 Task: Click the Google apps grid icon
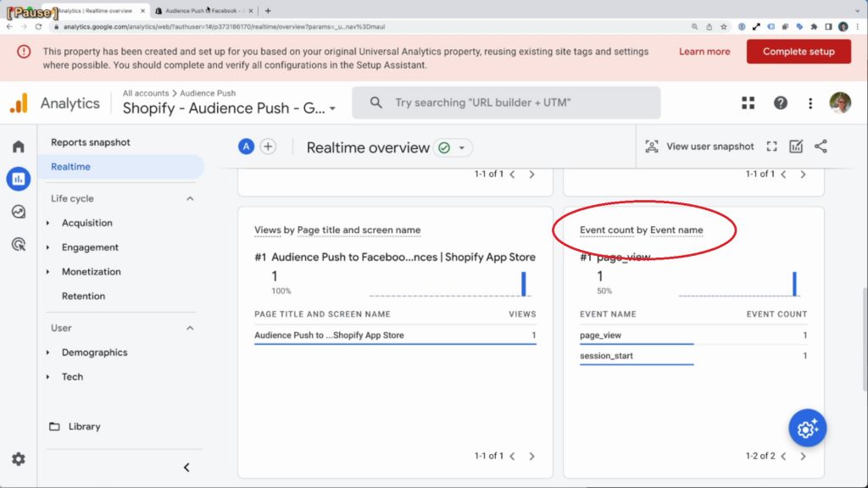[748, 103]
